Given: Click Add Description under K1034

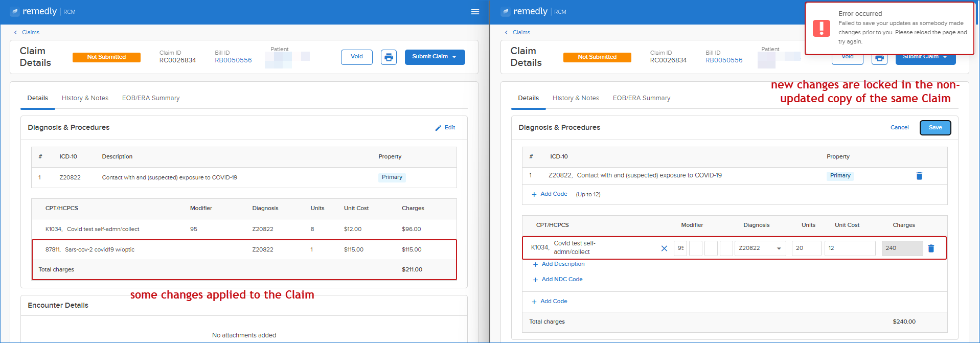Looking at the screenshot, I should (x=558, y=264).
